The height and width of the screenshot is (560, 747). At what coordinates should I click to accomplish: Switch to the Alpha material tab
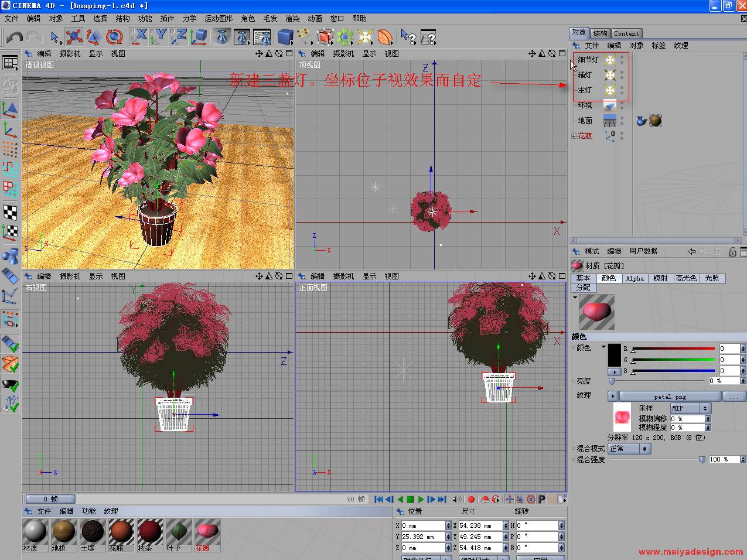tap(635, 278)
